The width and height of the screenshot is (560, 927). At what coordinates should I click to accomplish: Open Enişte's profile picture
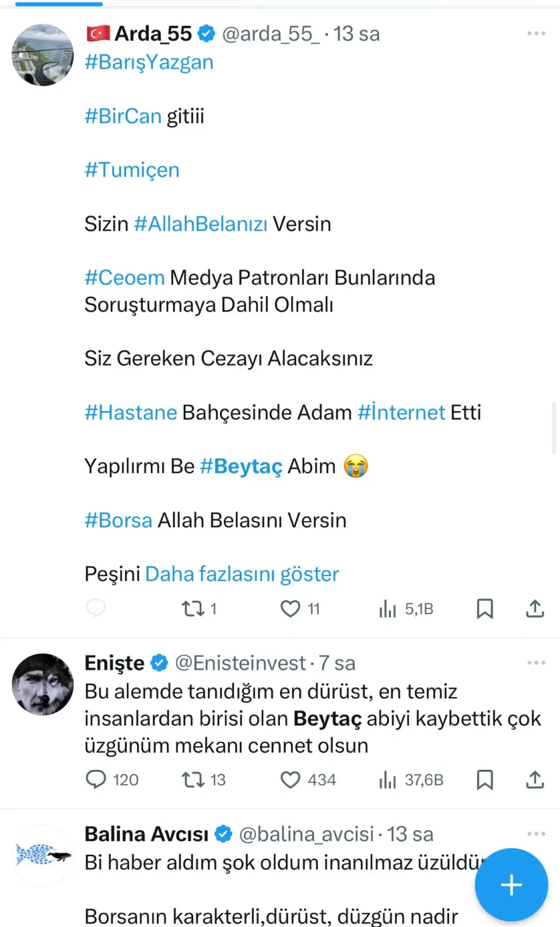click(43, 684)
